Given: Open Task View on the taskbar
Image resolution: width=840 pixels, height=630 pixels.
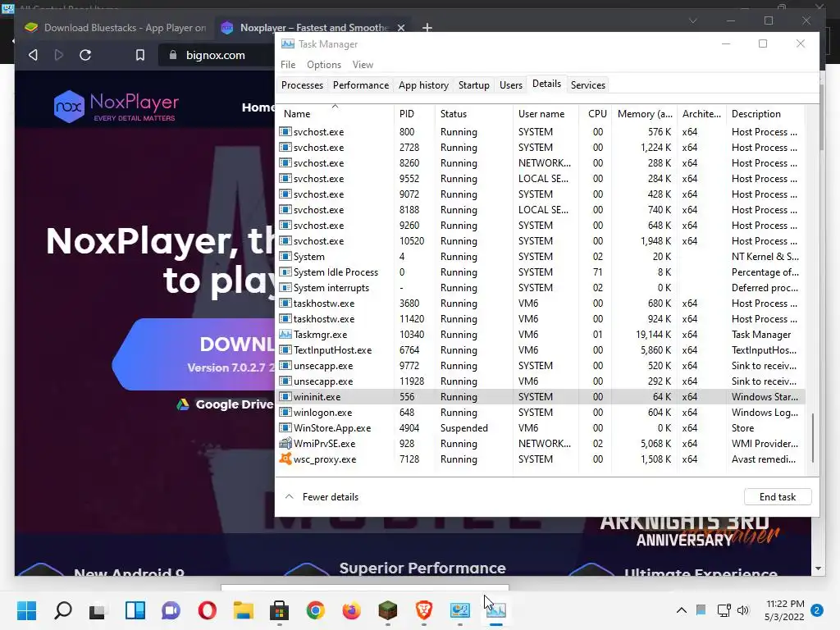Looking at the screenshot, I should [x=98, y=610].
